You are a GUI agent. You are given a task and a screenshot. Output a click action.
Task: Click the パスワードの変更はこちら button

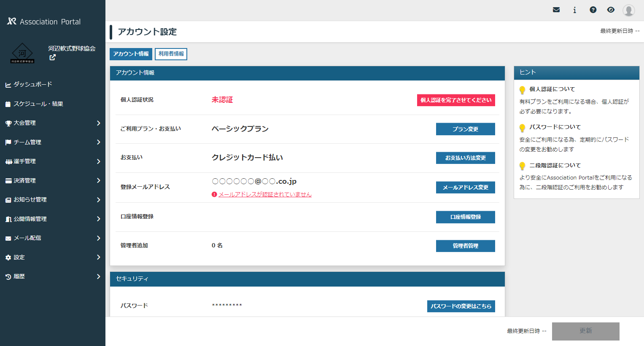(x=461, y=306)
